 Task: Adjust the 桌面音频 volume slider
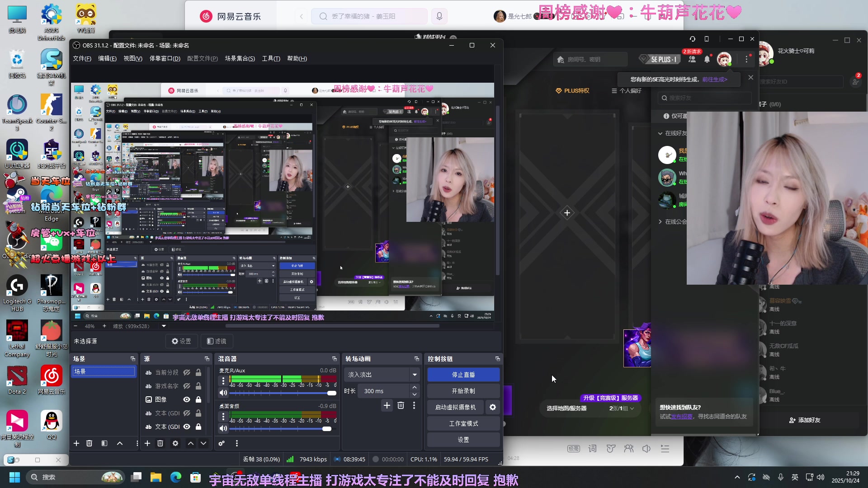coord(326,428)
